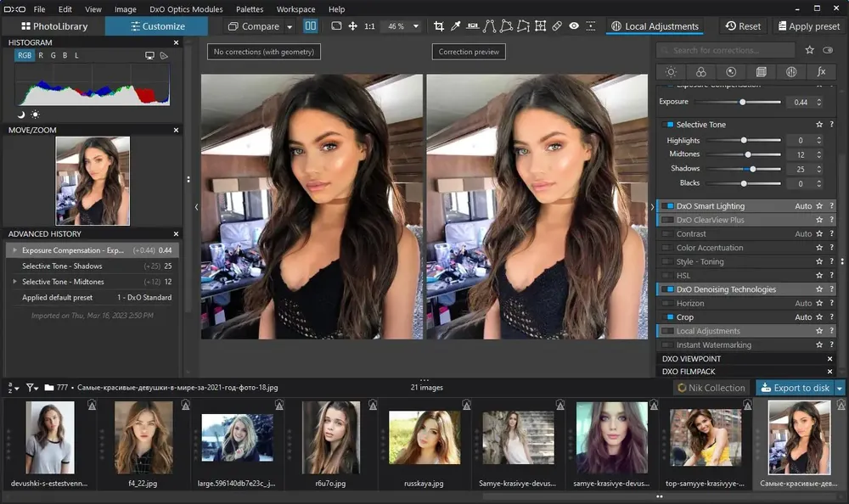Open the fx Effects corrections tab
849x504 pixels.
[821, 71]
